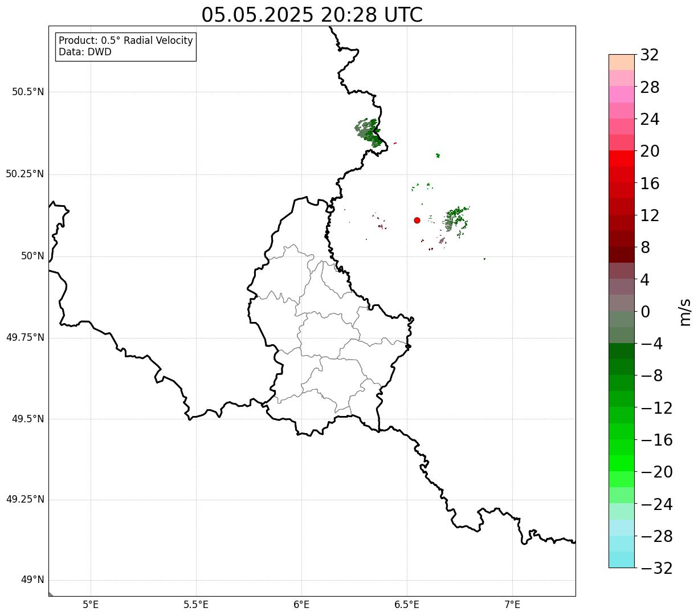This screenshot has width=698, height=616.
Task: Click the 50.25°N latitude label
Action: (25, 174)
